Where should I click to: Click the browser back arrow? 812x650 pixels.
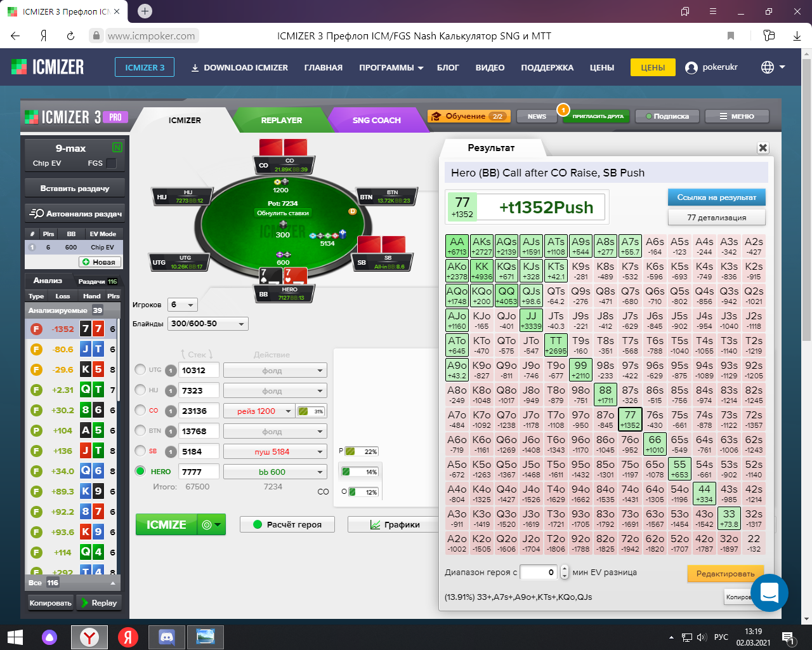pos(15,36)
